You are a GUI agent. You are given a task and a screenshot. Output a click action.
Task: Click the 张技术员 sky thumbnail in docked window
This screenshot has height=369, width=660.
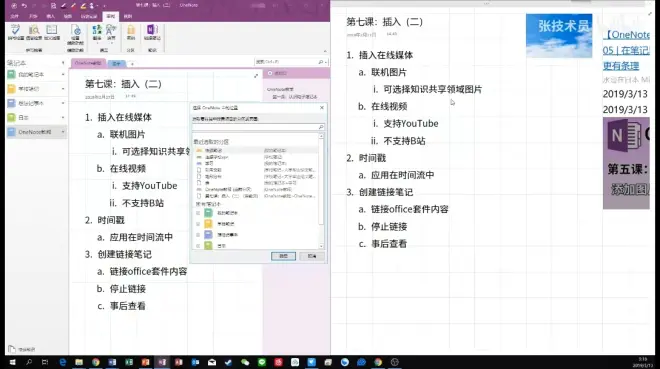559,36
